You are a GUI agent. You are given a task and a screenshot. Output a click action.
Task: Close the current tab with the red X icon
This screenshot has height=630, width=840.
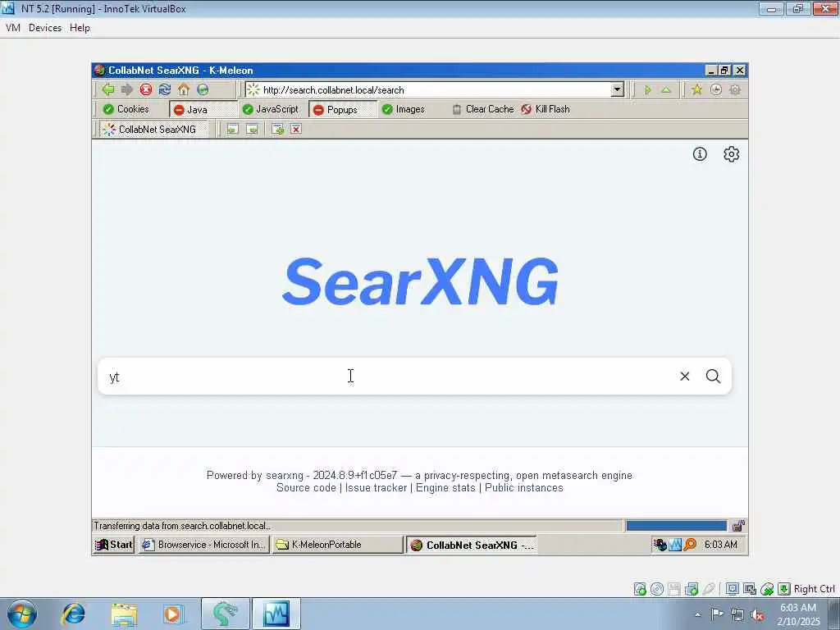[x=295, y=129]
